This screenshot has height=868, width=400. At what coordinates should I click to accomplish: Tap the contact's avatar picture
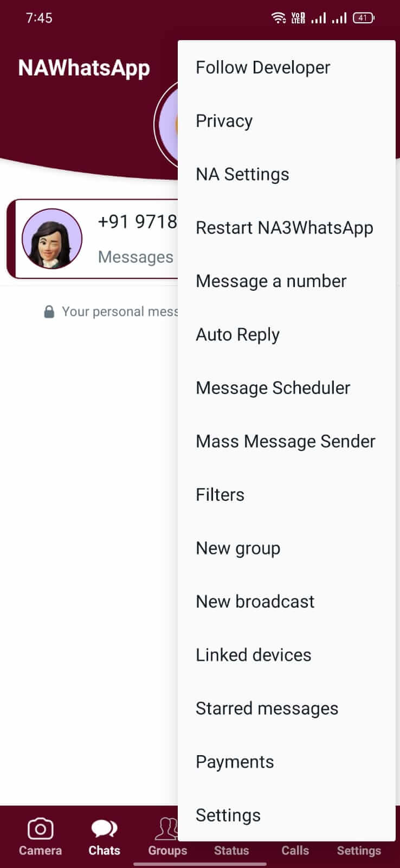click(52, 239)
